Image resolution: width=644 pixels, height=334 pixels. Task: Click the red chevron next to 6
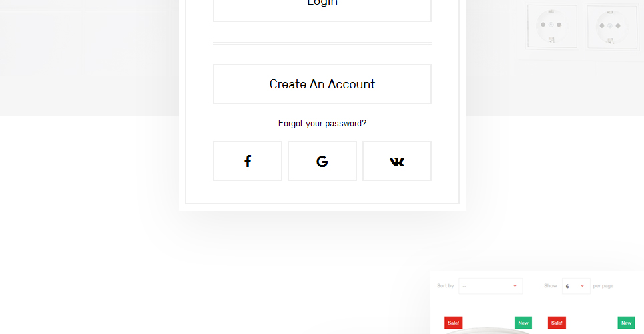[x=582, y=285]
